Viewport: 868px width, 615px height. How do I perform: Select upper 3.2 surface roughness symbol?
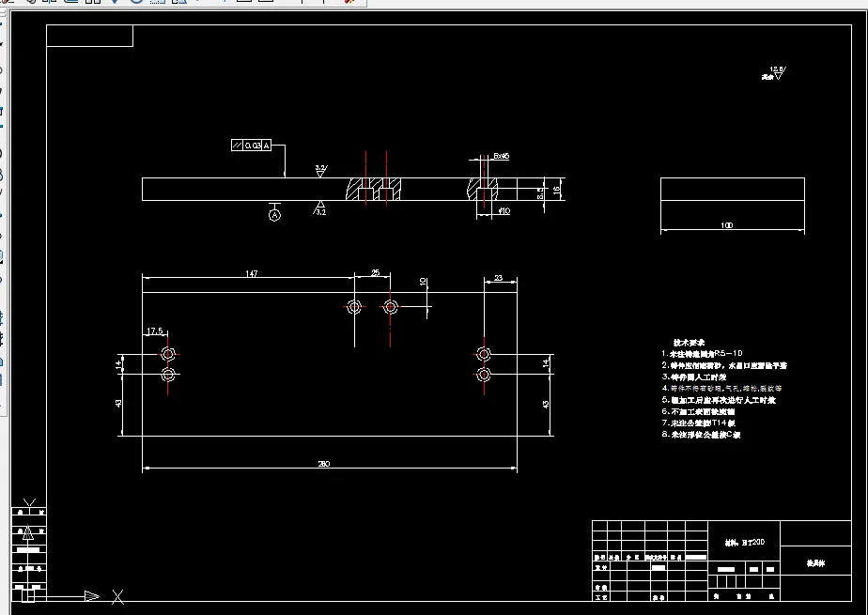(x=320, y=170)
